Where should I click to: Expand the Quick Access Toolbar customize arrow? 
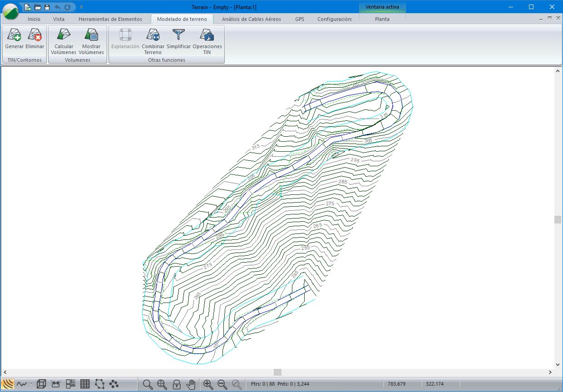tap(81, 7)
